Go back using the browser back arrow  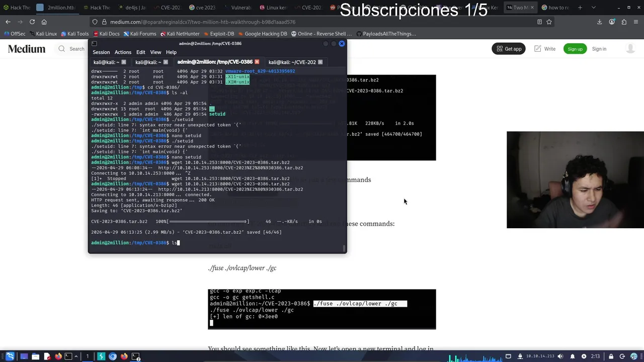tap(8, 22)
